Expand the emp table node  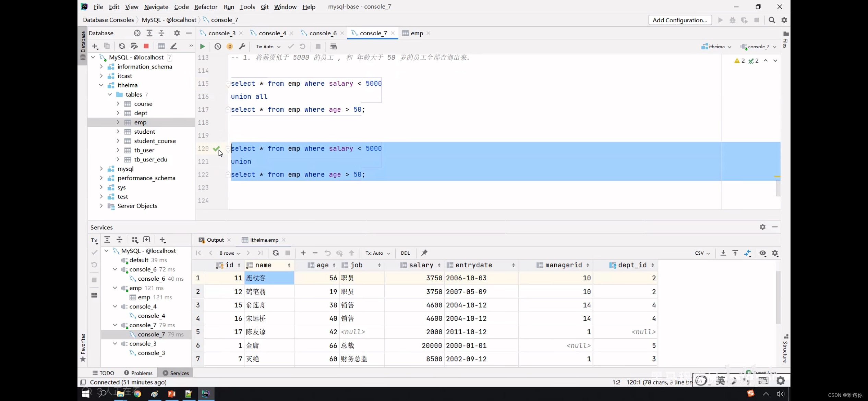click(x=118, y=122)
